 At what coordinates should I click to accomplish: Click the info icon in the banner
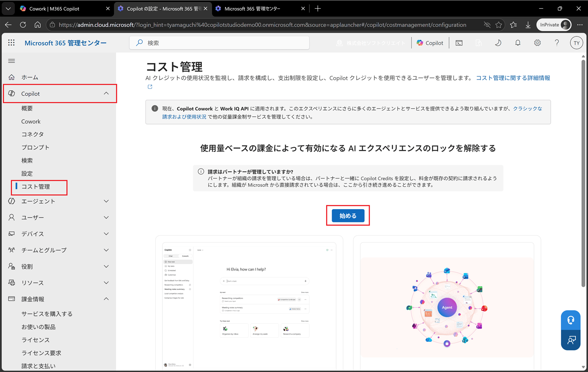[155, 108]
